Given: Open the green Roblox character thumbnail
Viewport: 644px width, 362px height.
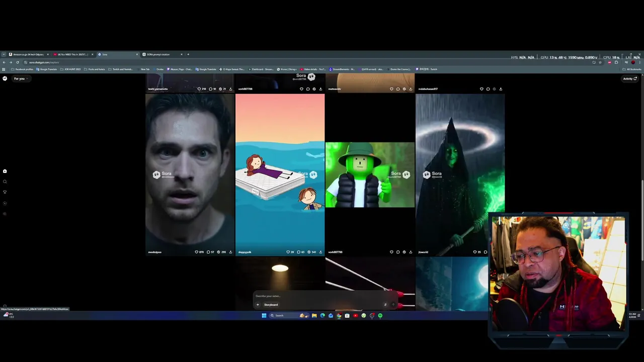Looking at the screenshot, I should click(x=370, y=174).
